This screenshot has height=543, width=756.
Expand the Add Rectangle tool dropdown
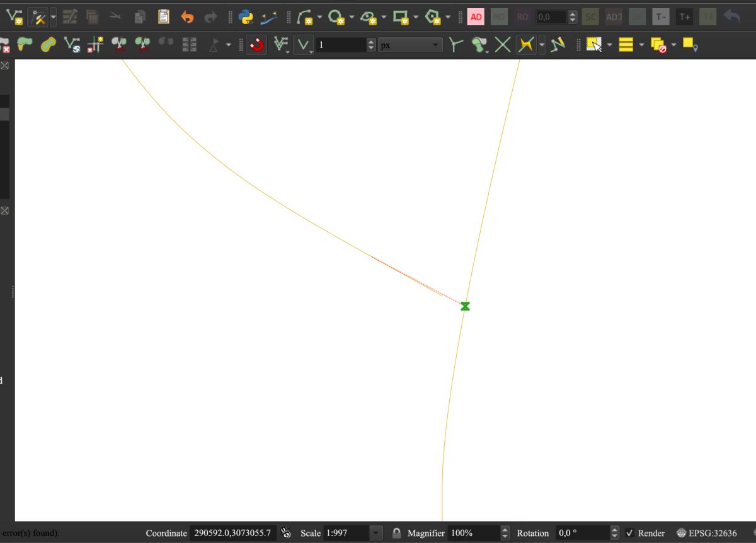point(416,17)
